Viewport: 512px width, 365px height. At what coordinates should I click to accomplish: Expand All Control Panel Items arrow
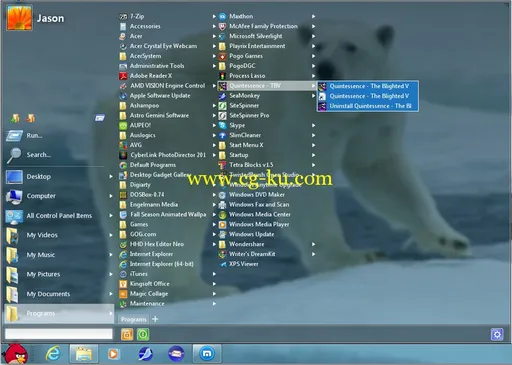coord(111,216)
